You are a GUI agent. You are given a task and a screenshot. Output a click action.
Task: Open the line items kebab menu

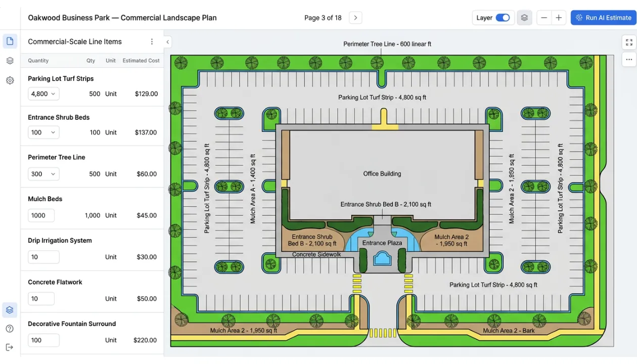point(152,41)
